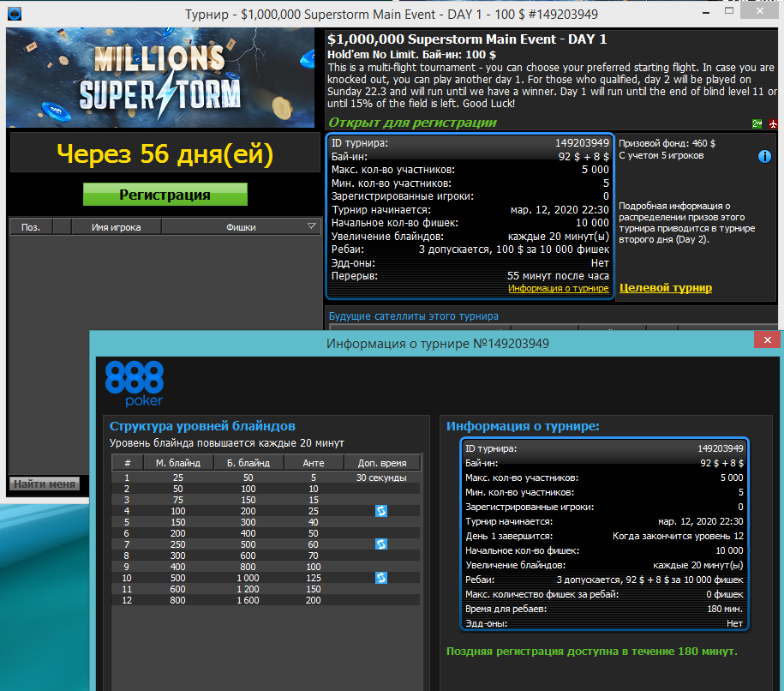Click the Б. блайнд column header
This screenshot has width=784, height=691.
tap(248, 463)
